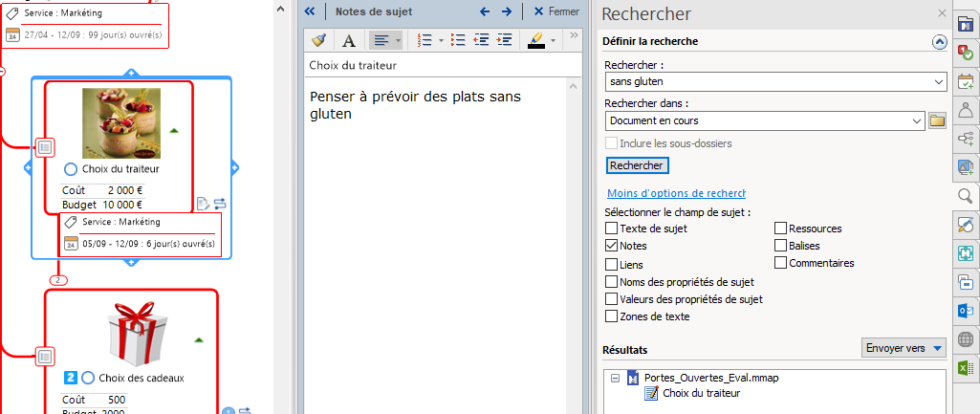Increase indent in topic notes

click(504, 40)
